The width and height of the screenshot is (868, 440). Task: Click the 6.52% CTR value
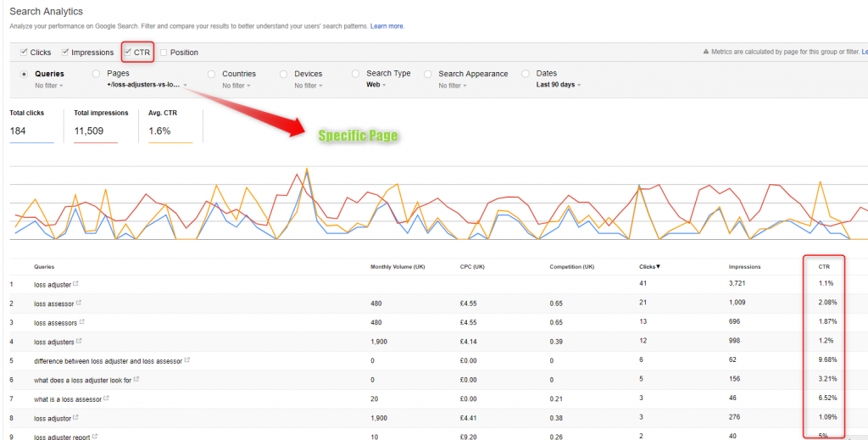click(827, 398)
